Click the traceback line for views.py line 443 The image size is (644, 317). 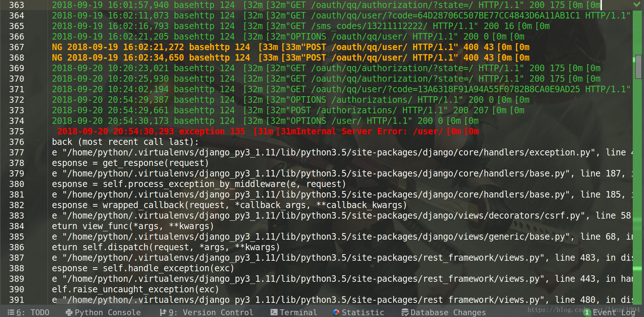point(341,279)
